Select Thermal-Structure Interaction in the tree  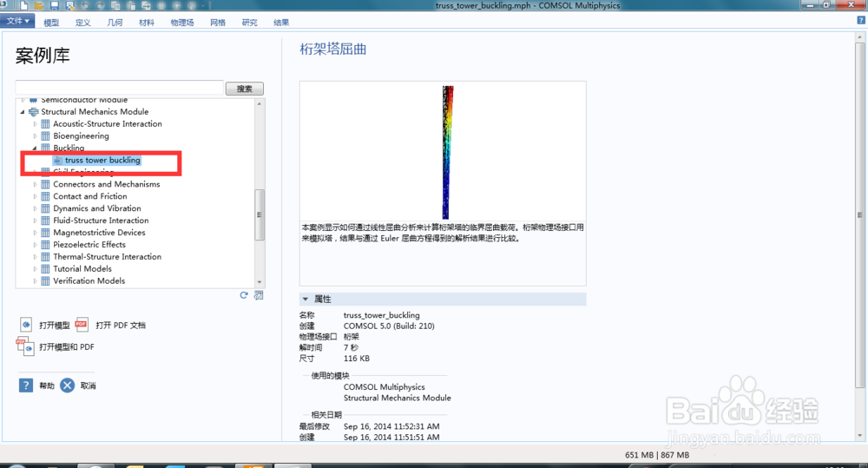108,257
